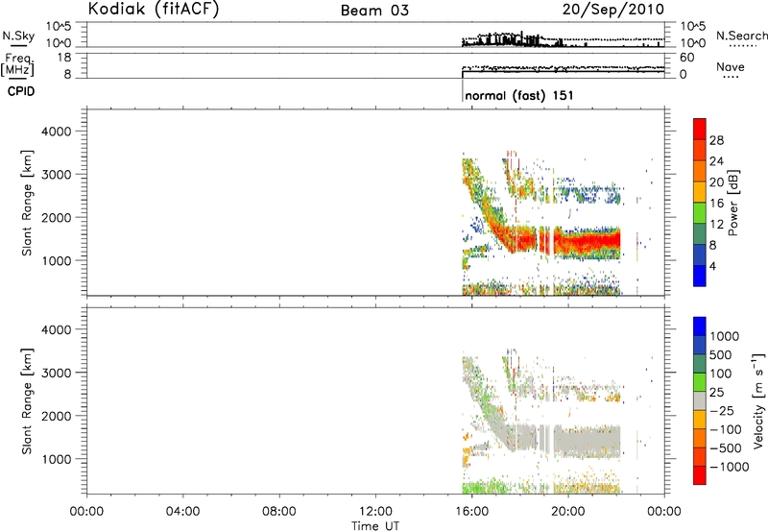The width and height of the screenshot is (768, 532).
Task: Pick the teal 8–12 dB Power colorbar segment
Action: point(700,233)
